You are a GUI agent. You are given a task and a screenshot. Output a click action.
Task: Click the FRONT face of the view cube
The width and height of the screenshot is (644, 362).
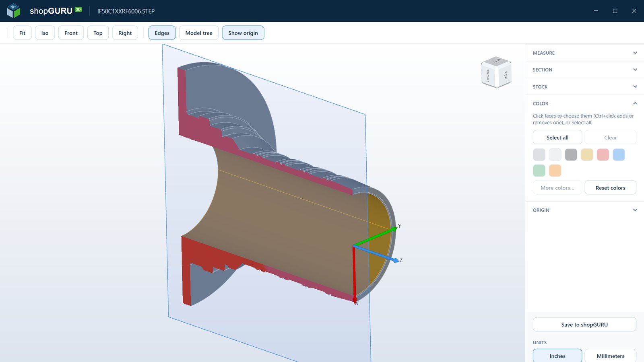(x=488, y=75)
